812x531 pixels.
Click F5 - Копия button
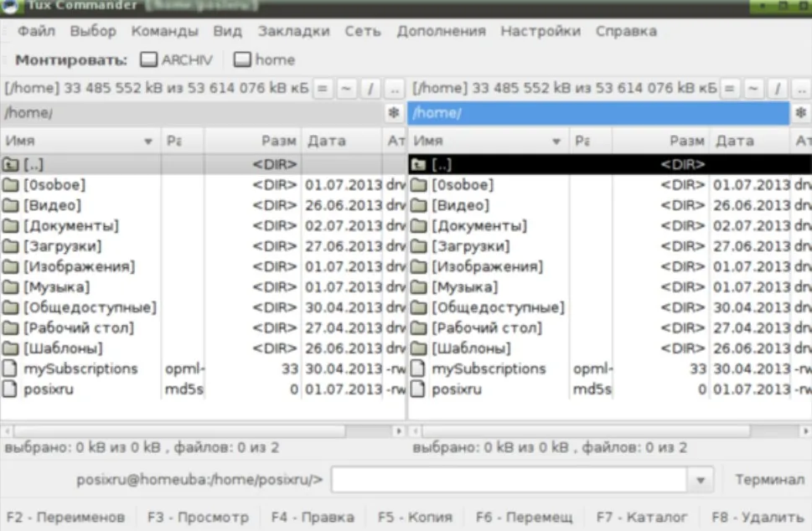[416, 517]
